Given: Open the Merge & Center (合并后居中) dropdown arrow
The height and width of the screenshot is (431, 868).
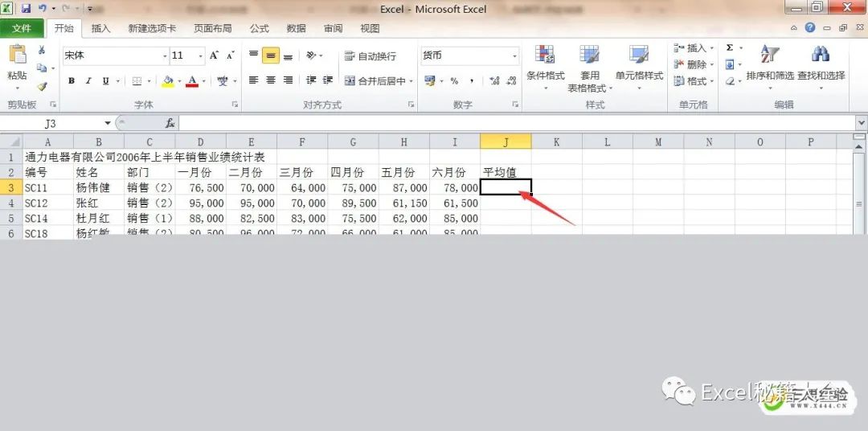Looking at the screenshot, I should pos(411,81).
